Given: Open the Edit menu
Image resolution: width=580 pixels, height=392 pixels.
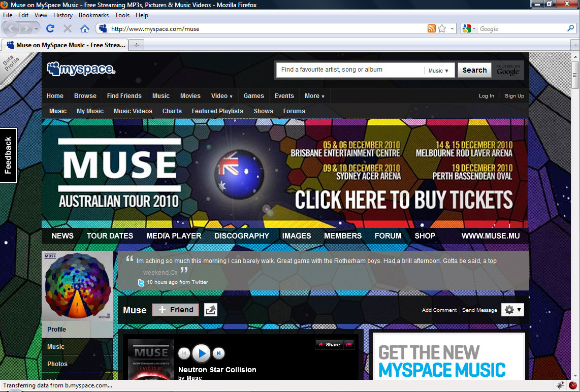Looking at the screenshot, I should tap(23, 15).
